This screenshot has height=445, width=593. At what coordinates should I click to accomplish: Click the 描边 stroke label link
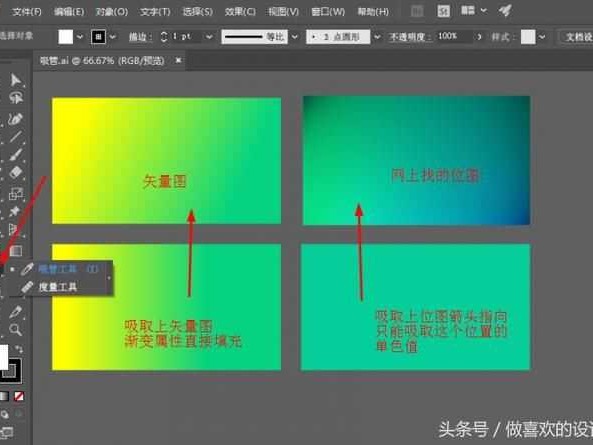click(x=140, y=37)
